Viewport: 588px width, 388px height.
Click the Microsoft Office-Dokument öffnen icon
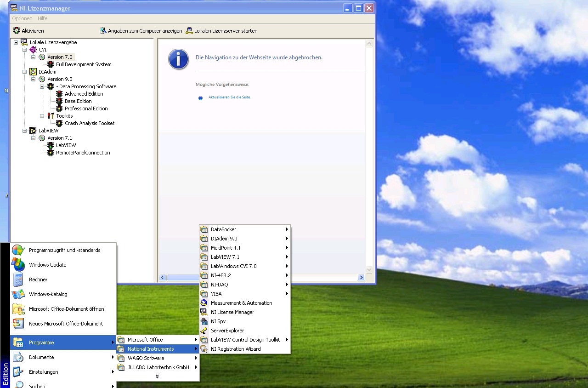pos(18,309)
